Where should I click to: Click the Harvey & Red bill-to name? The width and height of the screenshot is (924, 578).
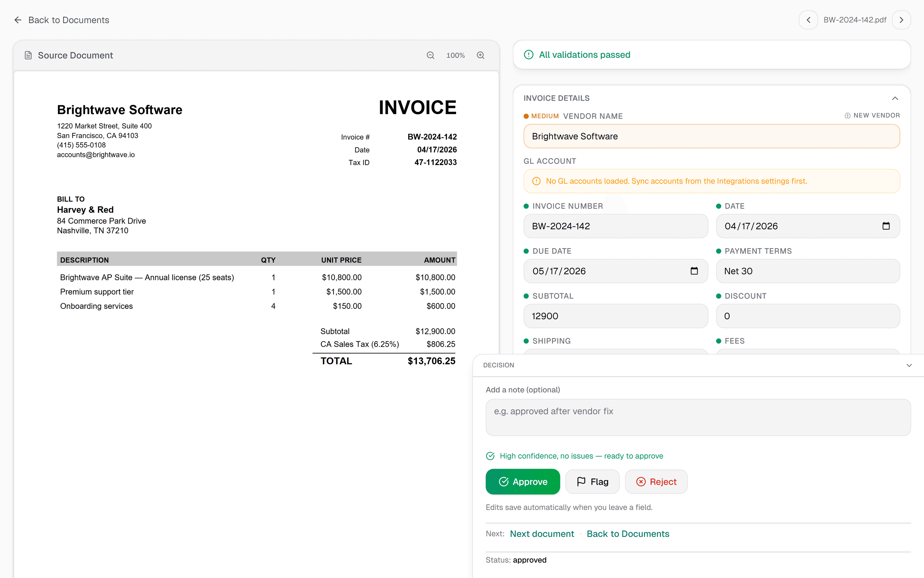[x=85, y=210]
